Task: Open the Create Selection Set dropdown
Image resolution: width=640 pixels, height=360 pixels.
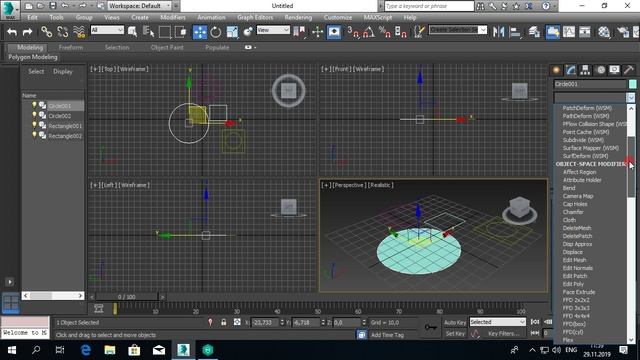Action: [x=458, y=30]
